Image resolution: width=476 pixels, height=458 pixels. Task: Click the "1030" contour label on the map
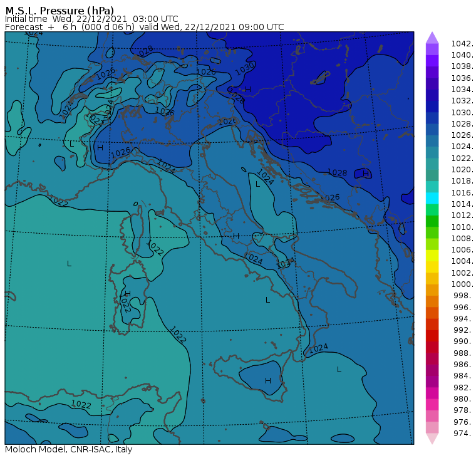tap(245, 69)
